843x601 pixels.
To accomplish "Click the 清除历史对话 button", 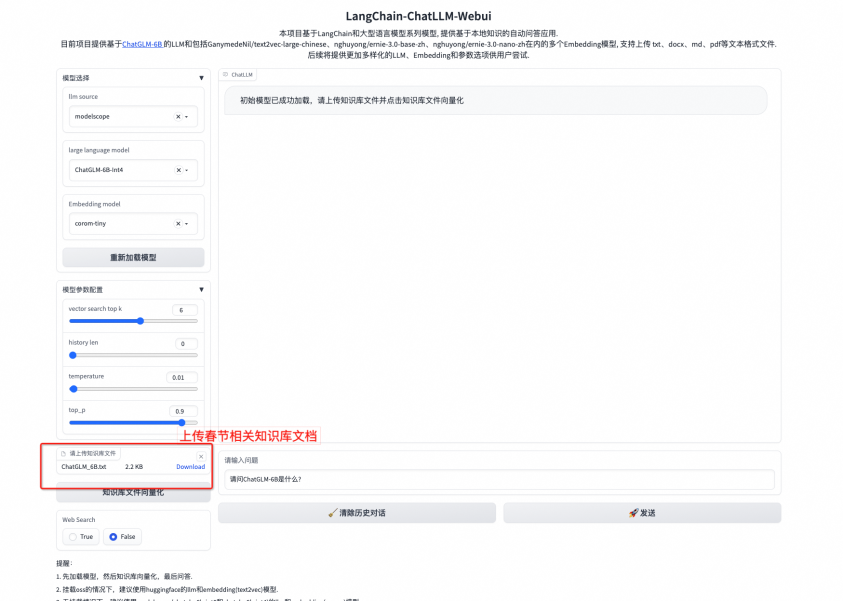I will coord(356,513).
